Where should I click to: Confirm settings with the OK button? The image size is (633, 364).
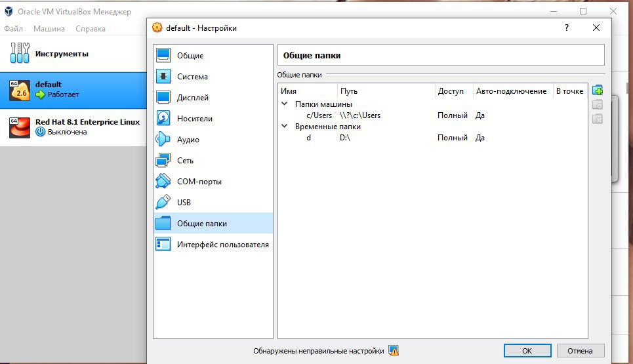click(x=527, y=351)
